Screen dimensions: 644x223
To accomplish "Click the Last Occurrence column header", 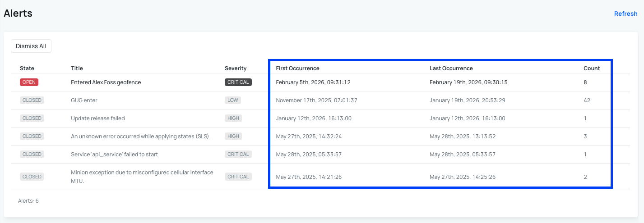I will point(451,68).
